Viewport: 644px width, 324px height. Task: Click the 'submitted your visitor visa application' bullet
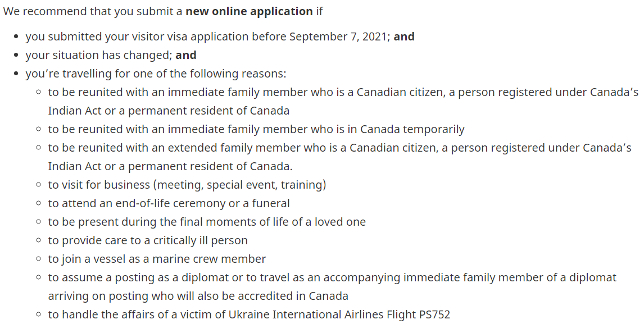220,36
